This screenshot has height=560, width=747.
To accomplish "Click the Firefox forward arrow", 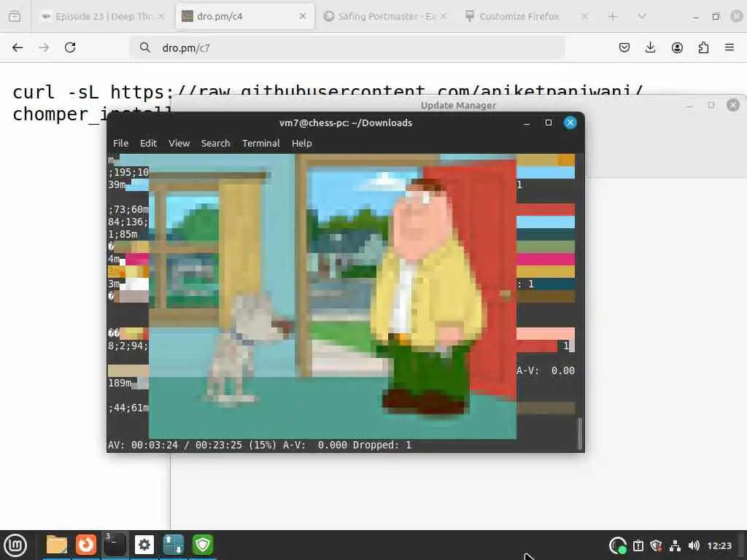I will coord(44,47).
